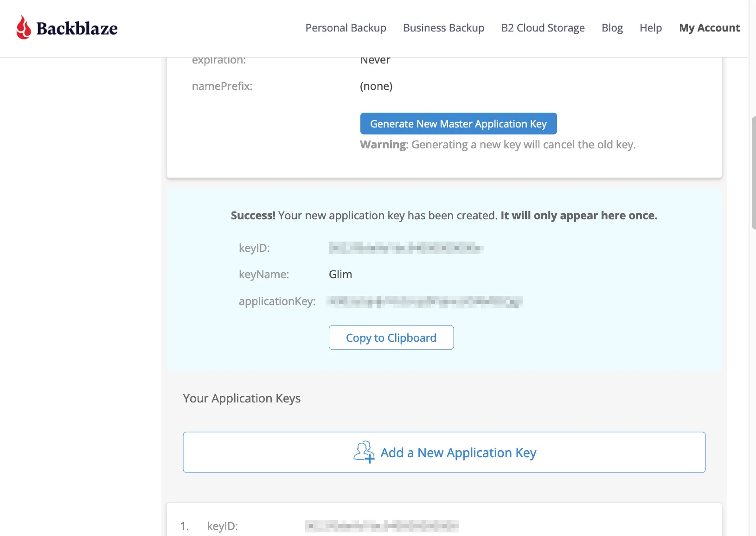Open the Business Backup page
756x536 pixels.
click(x=443, y=28)
